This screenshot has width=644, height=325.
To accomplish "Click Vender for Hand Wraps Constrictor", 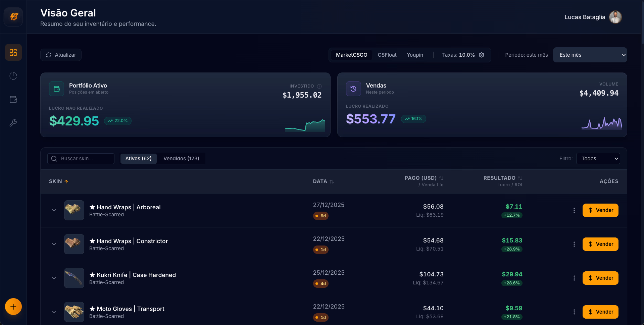I will pyautogui.click(x=600, y=244).
